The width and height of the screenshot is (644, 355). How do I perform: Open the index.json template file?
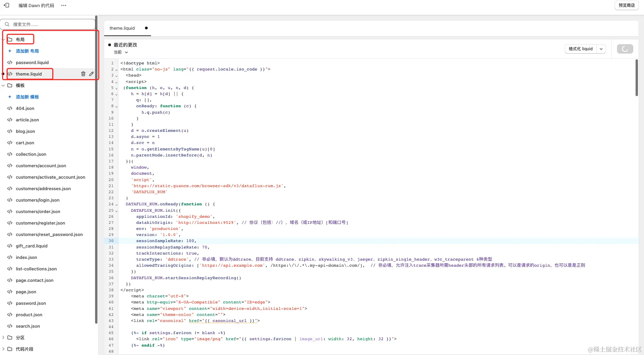click(26, 258)
